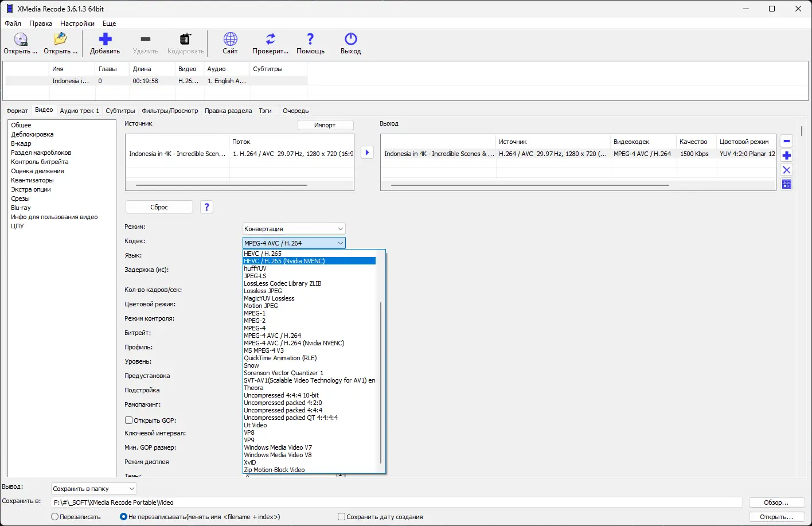Click the blue arrow between source and output
The height and width of the screenshot is (526, 812).
click(x=367, y=153)
